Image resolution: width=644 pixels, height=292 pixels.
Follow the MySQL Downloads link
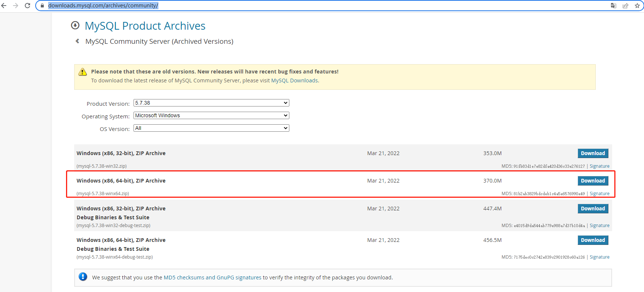[x=295, y=81]
